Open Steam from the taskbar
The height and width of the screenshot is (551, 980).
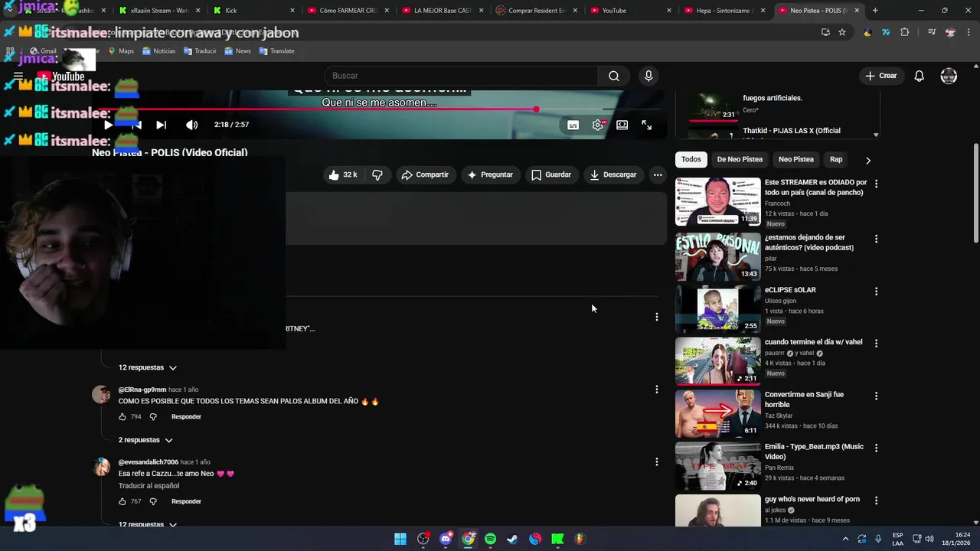click(x=512, y=539)
